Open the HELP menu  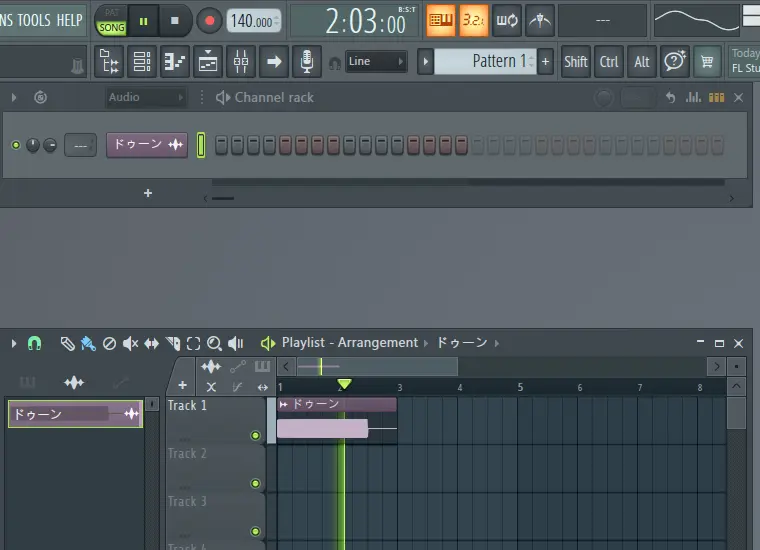69,20
